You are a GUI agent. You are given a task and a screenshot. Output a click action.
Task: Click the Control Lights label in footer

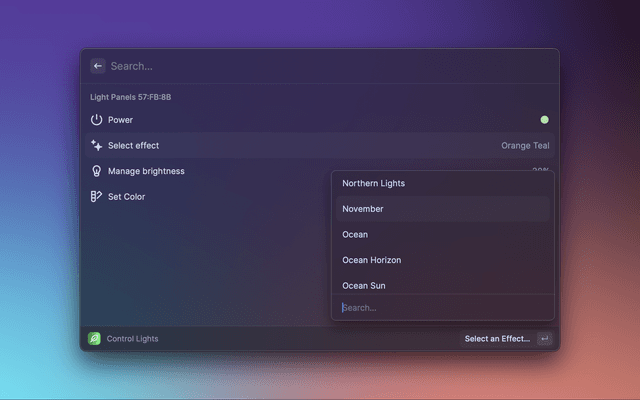click(x=132, y=339)
